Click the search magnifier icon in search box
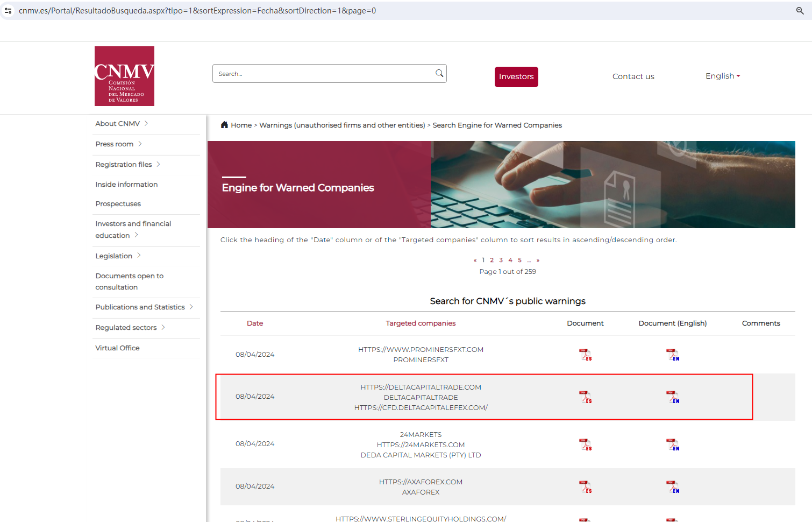The height and width of the screenshot is (522, 812). [439, 74]
